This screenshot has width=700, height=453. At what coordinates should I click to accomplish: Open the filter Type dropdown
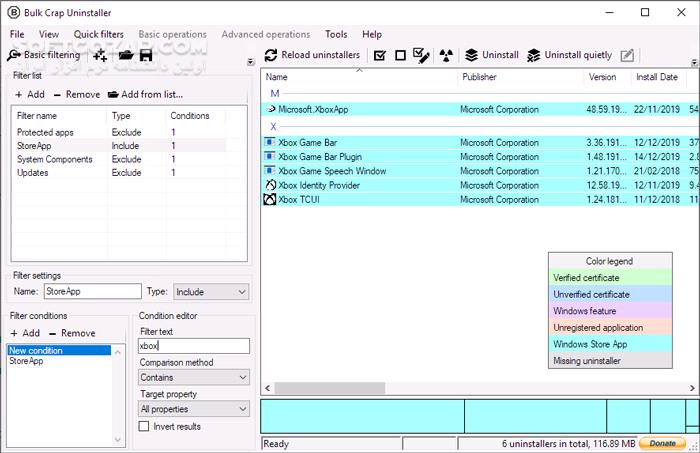coord(211,292)
